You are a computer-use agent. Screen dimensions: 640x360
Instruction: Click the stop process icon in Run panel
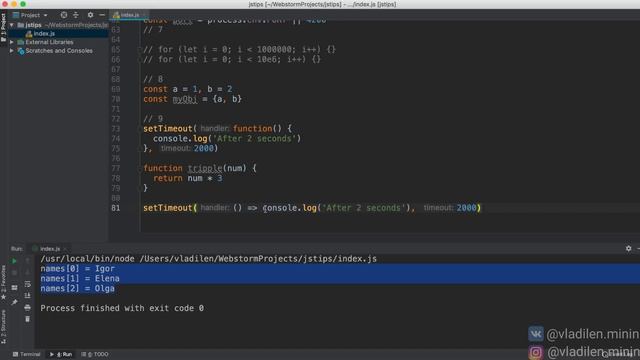tap(14, 272)
